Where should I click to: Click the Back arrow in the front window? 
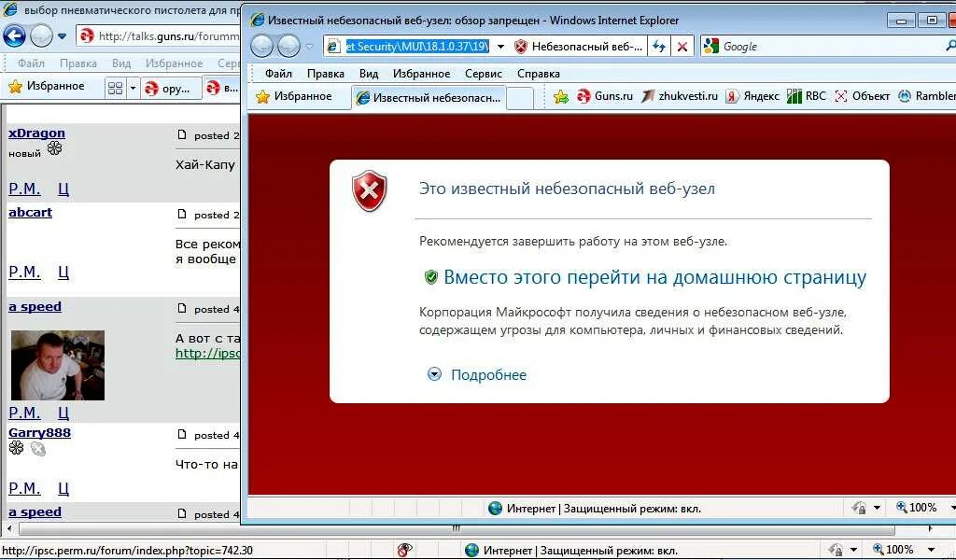click(262, 46)
